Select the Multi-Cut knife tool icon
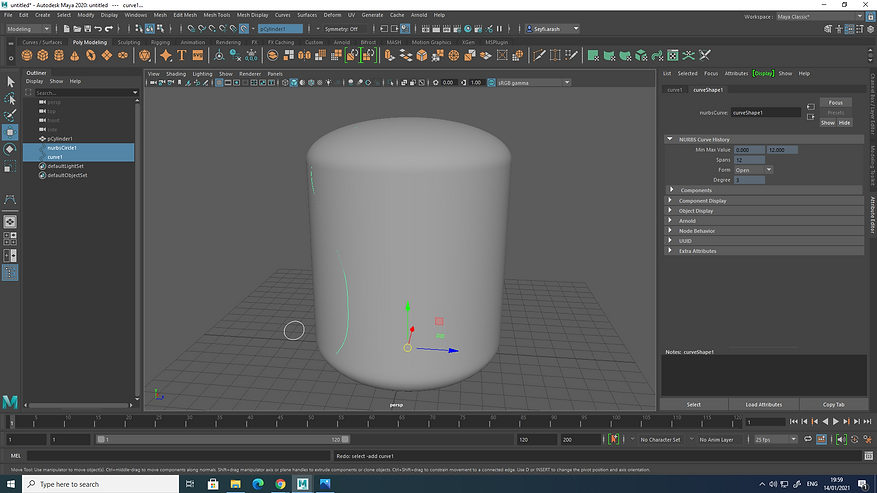 539,55
